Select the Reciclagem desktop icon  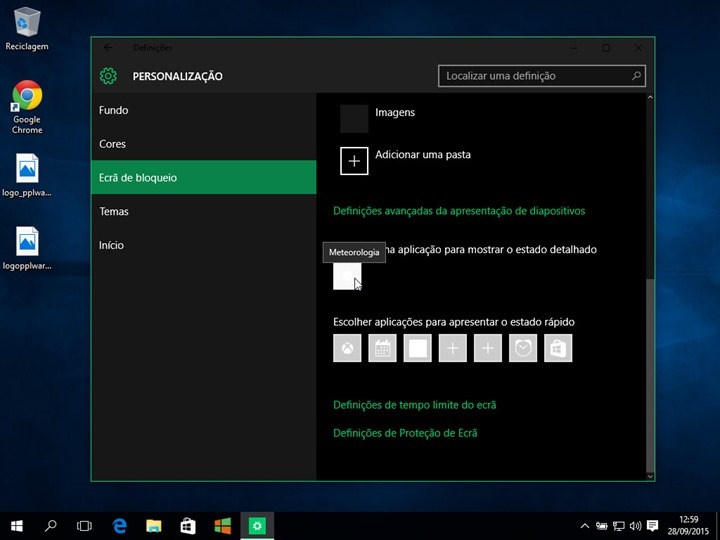tap(27, 28)
